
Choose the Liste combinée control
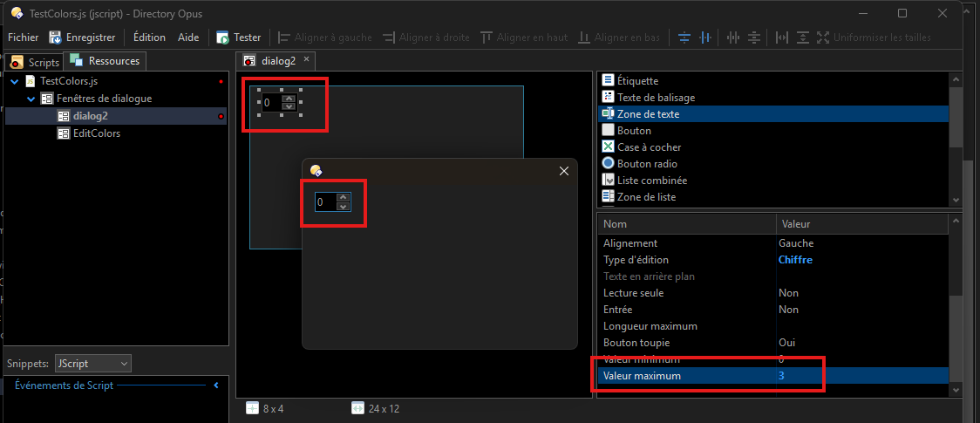coord(651,180)
